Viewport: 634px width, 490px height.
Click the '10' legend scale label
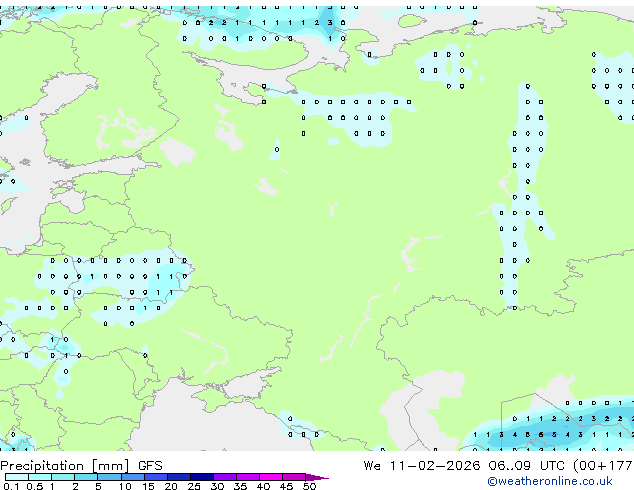[x=125, y=486]
